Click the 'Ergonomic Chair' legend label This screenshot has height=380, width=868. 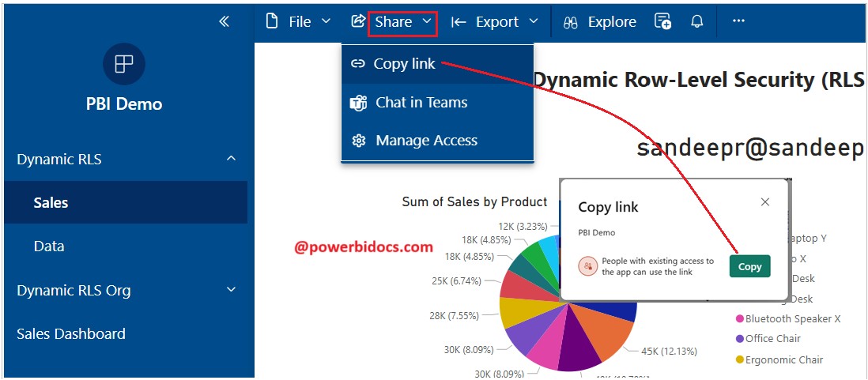(784, 360)
